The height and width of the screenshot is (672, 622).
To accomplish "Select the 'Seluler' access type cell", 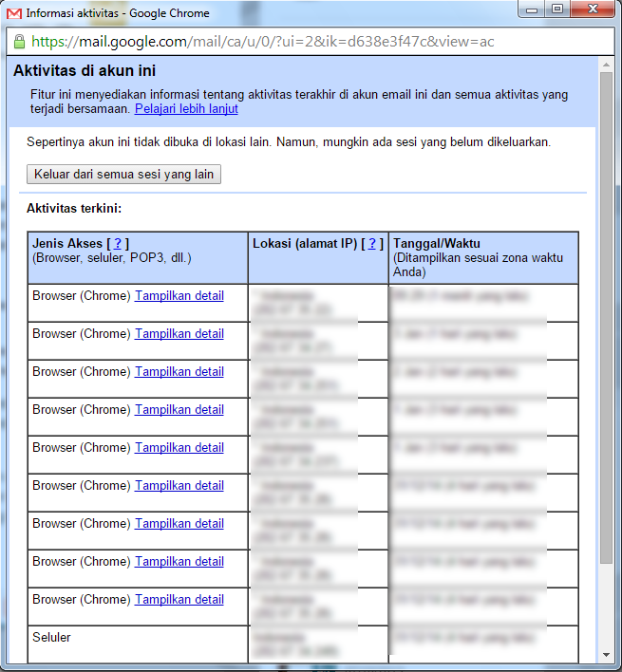I will coord(138,644).
